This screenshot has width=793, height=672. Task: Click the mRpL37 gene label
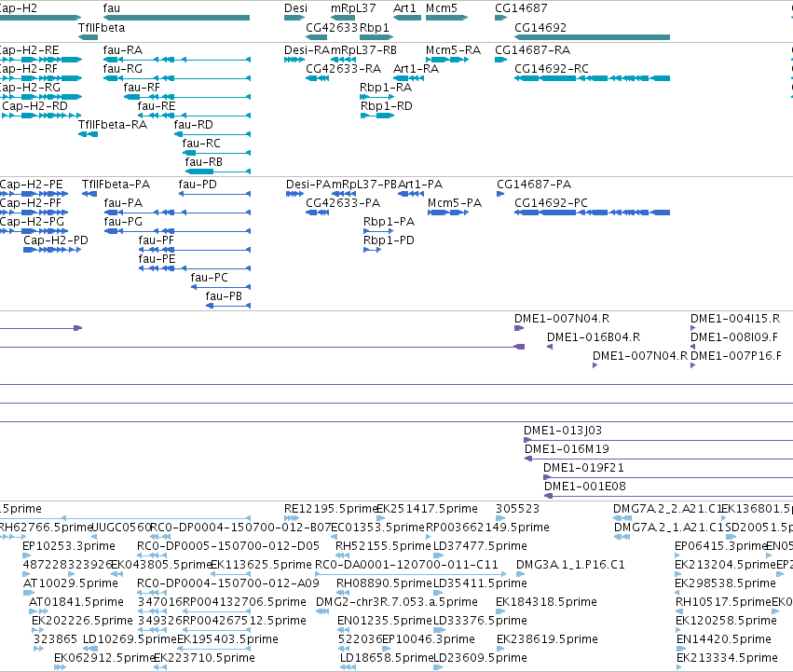353,8
